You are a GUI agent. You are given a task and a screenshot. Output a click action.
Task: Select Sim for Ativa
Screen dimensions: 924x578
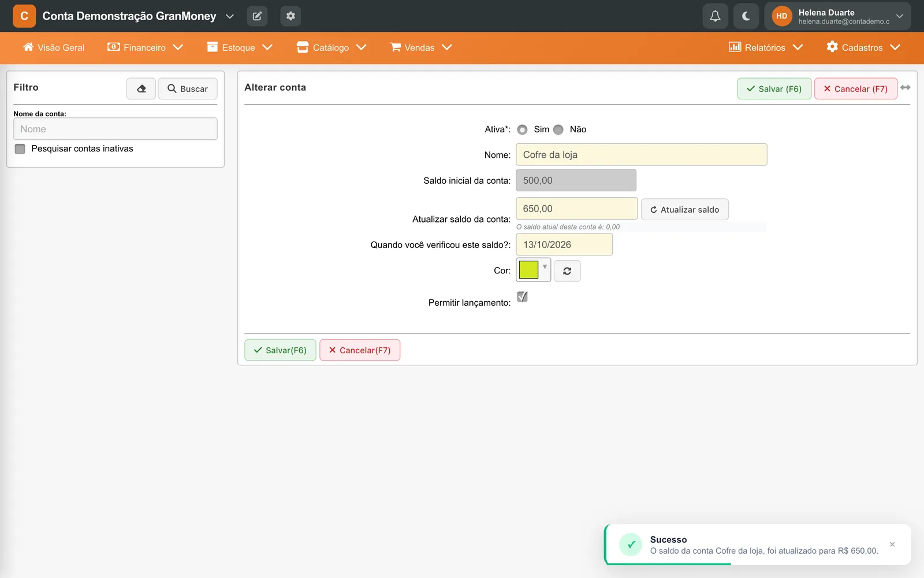522,129
